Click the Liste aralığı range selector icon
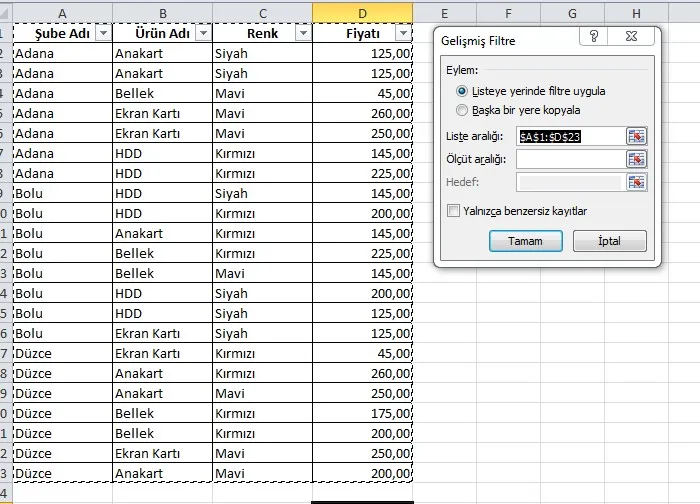Image resolution: width=700 pixels, height=504 pixels. pyautogui.click(x=636, y=136)
